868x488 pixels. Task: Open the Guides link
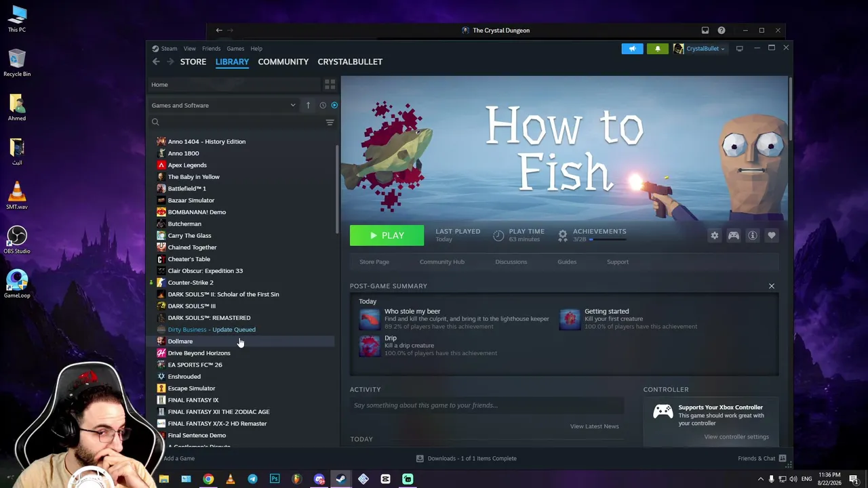[x=567, y=262]
